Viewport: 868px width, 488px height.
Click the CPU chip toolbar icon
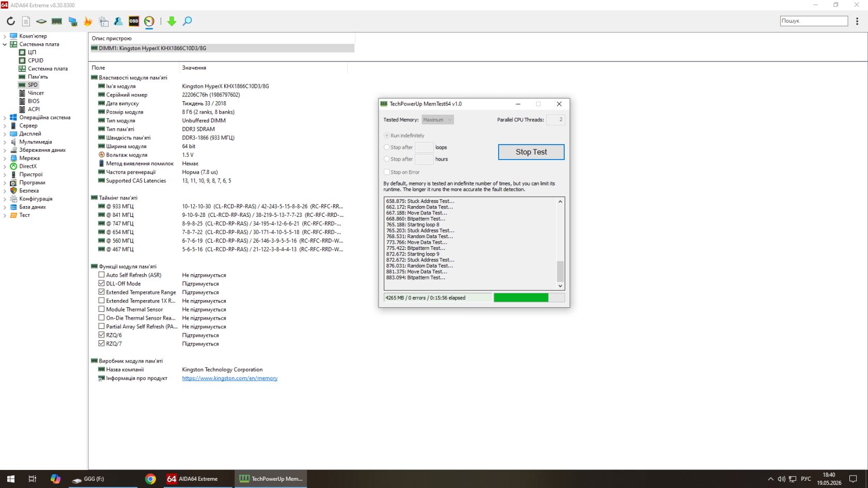(41, 21)
